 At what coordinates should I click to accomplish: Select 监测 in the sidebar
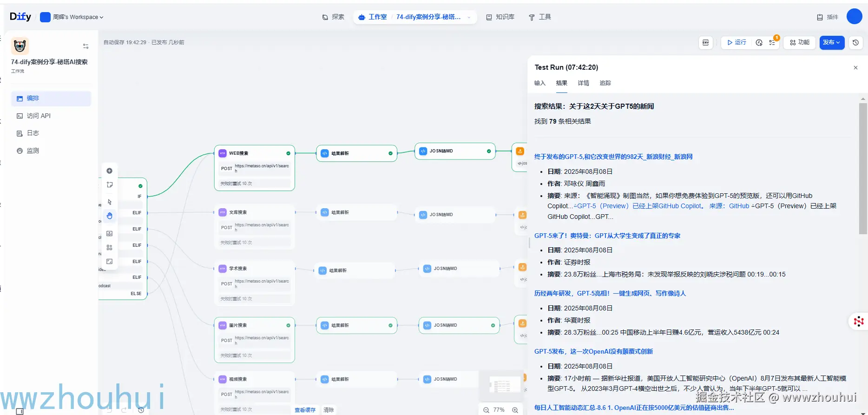[51, 151]
